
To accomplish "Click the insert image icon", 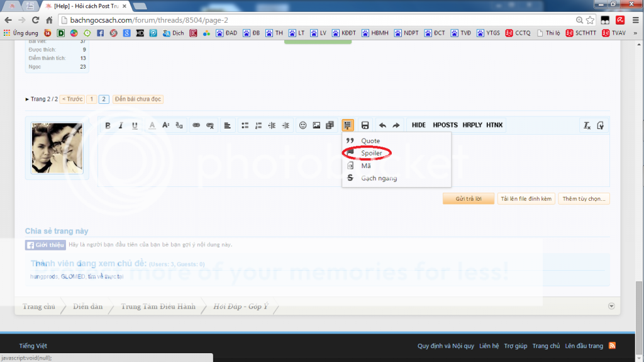I will [316, 125].
